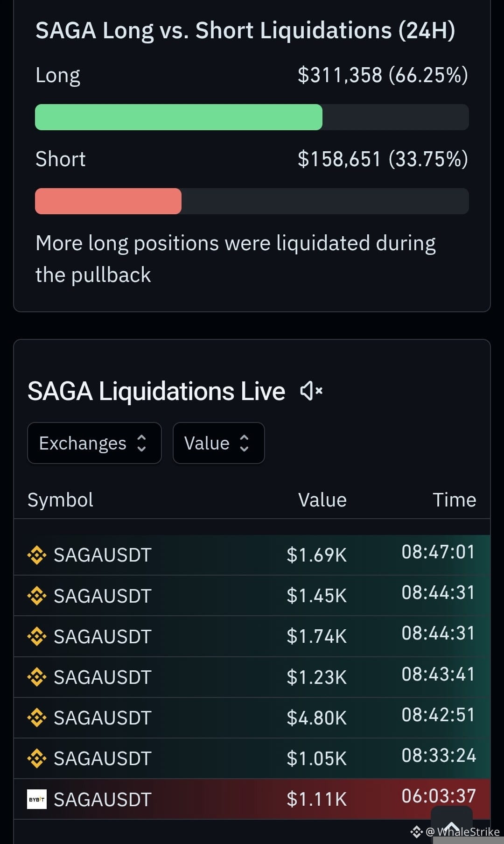The image size is (504, 844).
Task: Open the $4.80K SAGAUSDT liquidation row
Action: coord(252,717)
